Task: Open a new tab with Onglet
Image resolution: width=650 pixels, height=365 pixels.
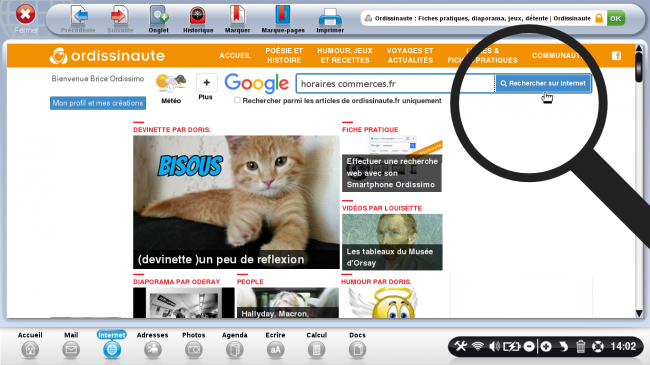Action: tap(159, 19)
